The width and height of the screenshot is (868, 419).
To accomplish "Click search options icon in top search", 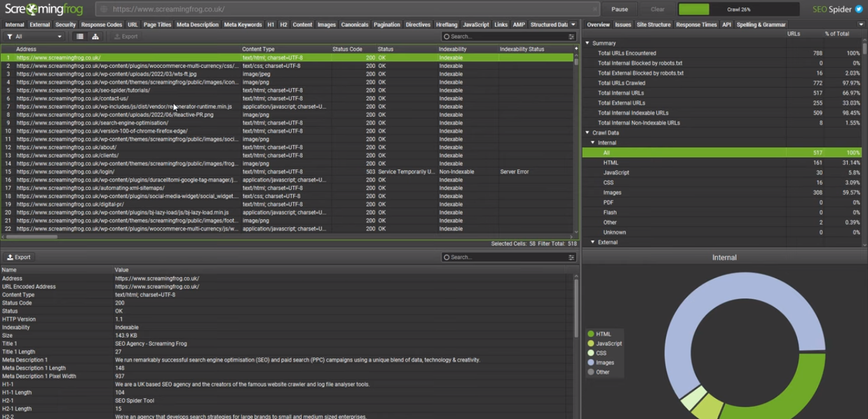I will (571, 37).
